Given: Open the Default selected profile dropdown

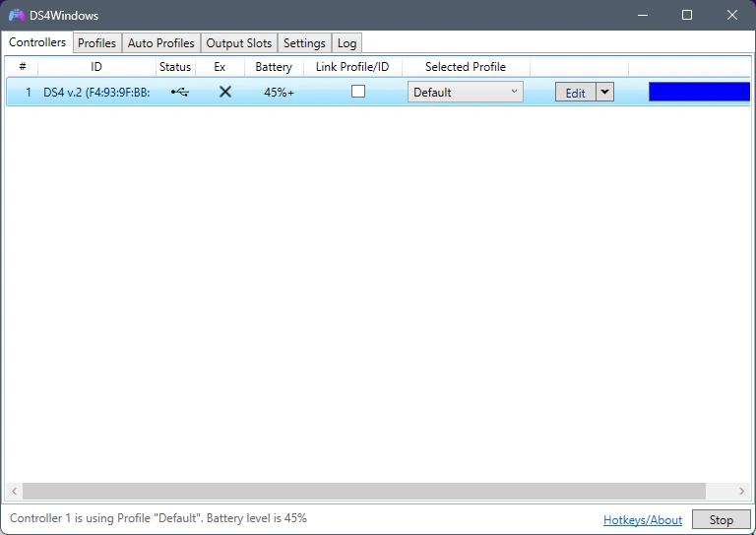Looking at the screenshot, I should (x=466, y=92).
